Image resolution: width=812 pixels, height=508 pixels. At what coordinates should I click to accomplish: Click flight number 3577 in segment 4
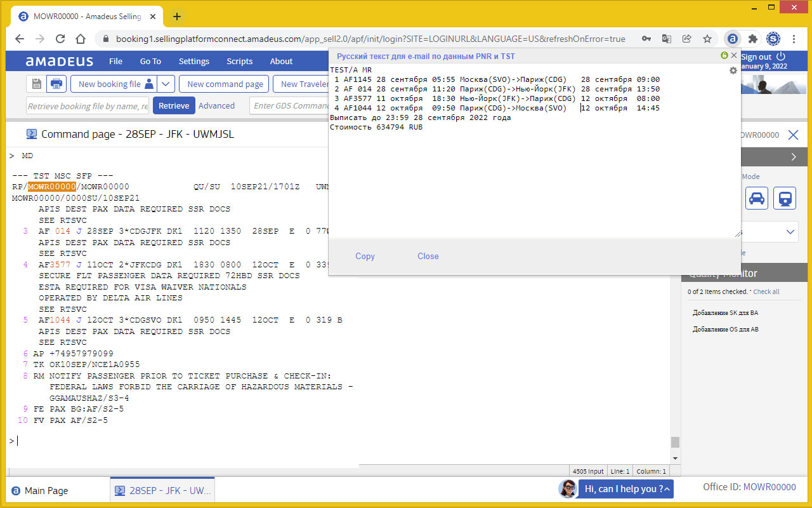60,264
